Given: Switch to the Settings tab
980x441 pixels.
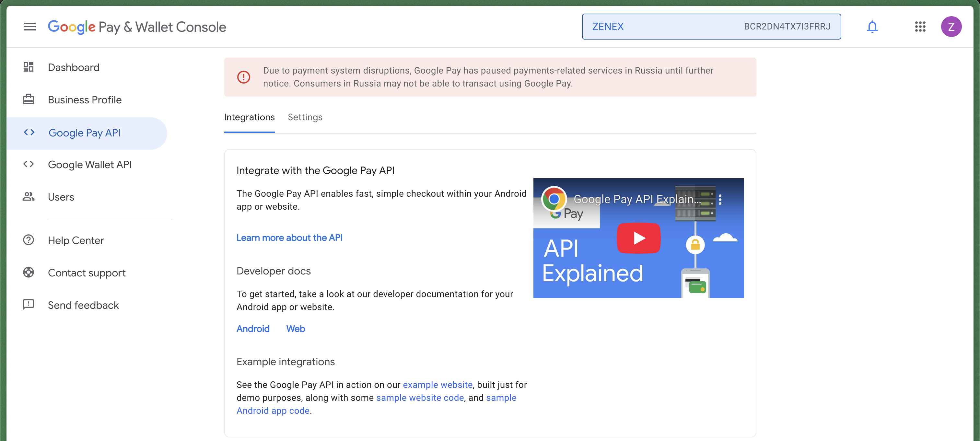Looking at the screenshot, I should click(305, 117).
